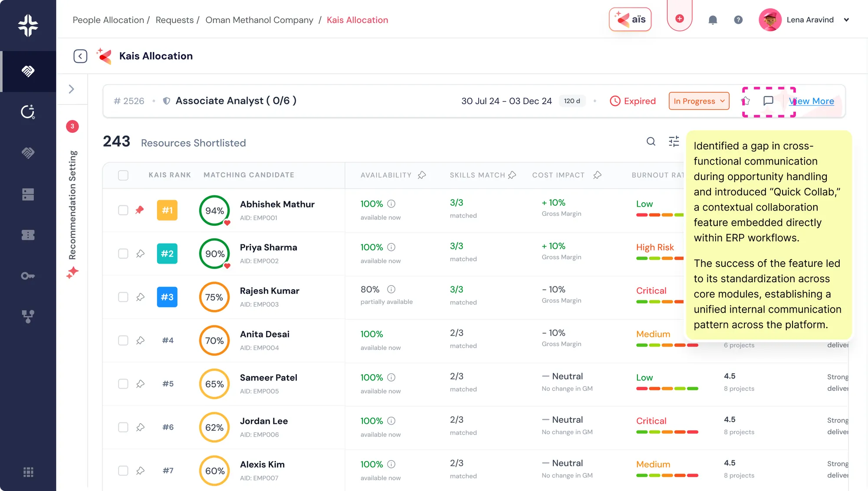Open the filter sliders icon
Screen dimensions: 868x491
(x=674, y=142)
